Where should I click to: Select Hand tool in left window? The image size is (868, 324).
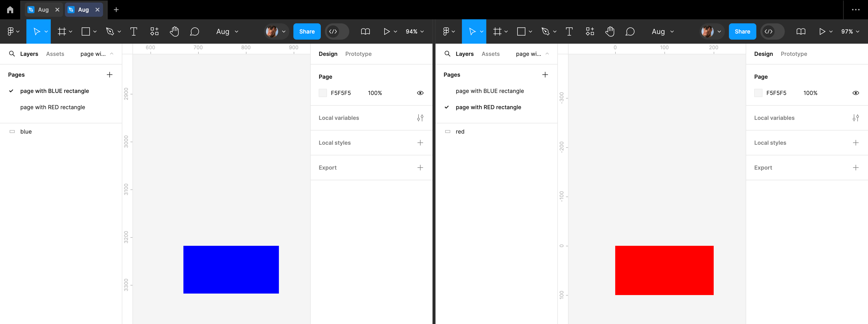(174, 31)
